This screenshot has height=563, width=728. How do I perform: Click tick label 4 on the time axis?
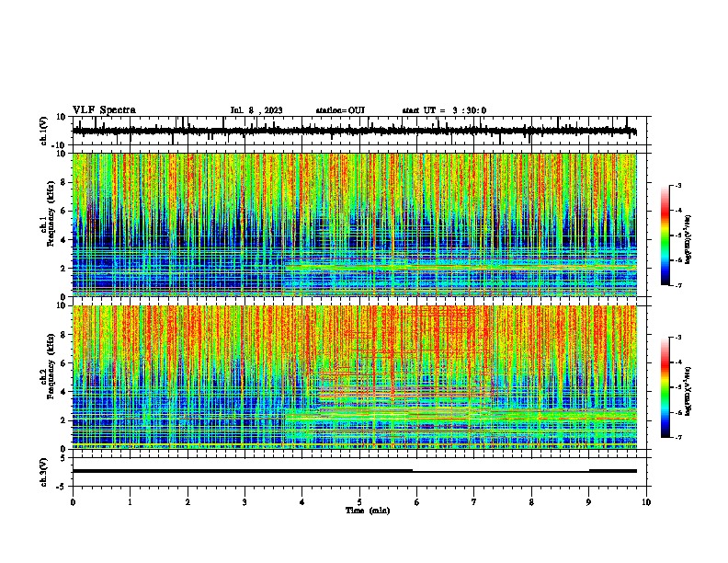(302, 502)
